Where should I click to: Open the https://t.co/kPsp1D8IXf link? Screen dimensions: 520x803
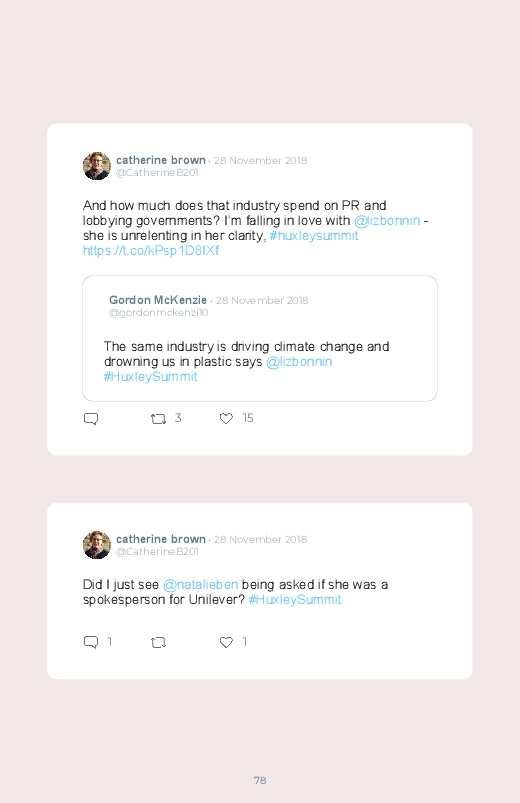151,250
